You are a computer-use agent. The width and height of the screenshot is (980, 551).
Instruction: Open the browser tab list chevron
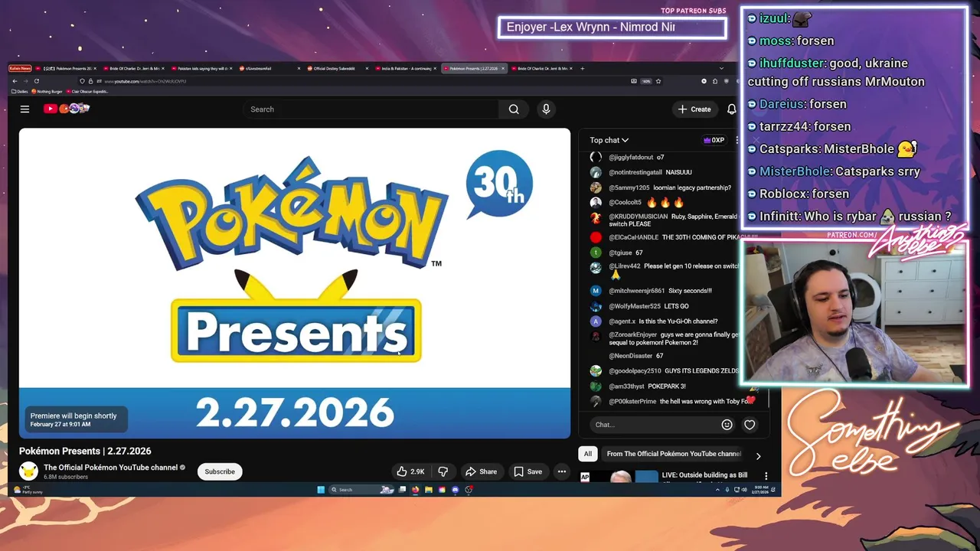point(720,68)
